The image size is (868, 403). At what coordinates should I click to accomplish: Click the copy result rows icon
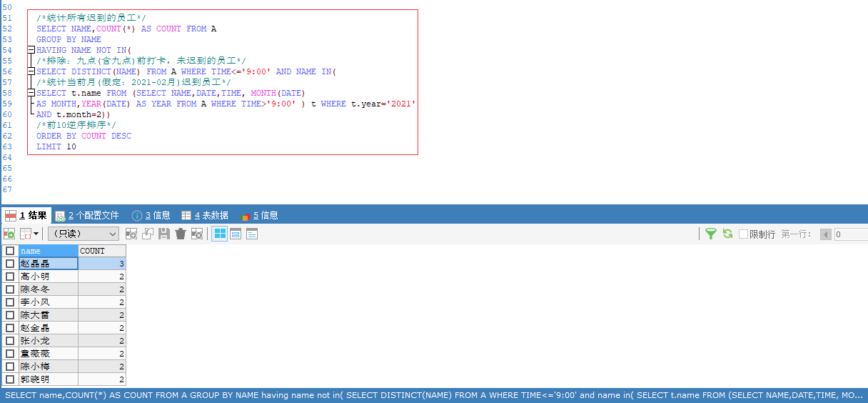25,234
